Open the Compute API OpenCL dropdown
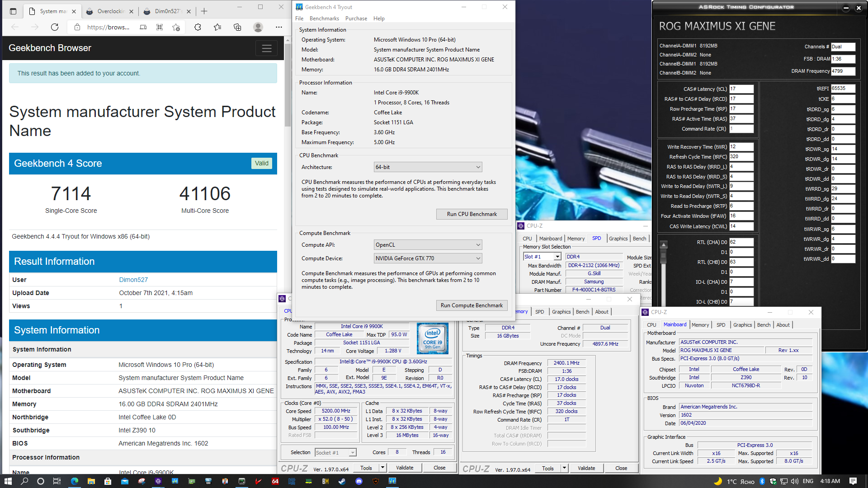Viewport: 868px width, 488px height. point(428,245)
